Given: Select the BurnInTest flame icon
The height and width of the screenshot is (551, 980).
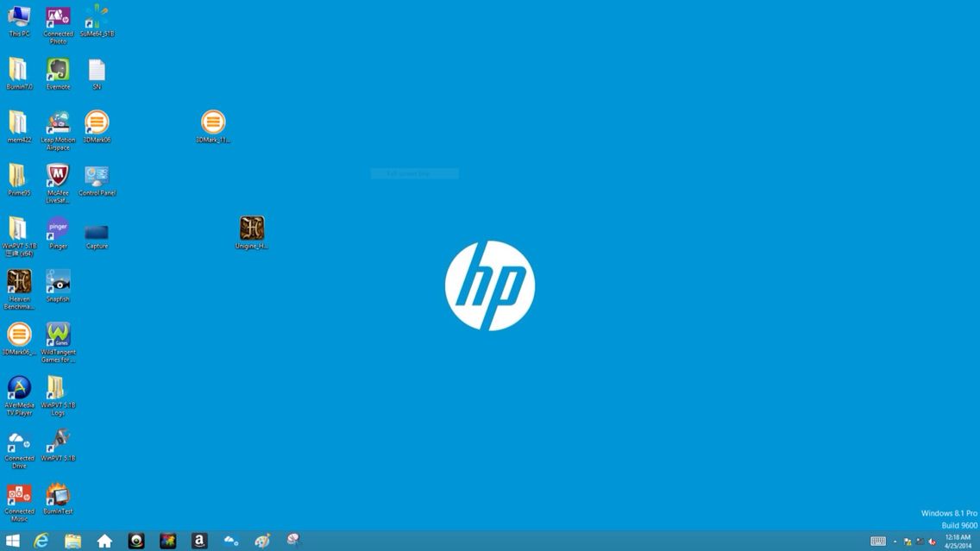Looking at the screenshot, I should point(58,499).
